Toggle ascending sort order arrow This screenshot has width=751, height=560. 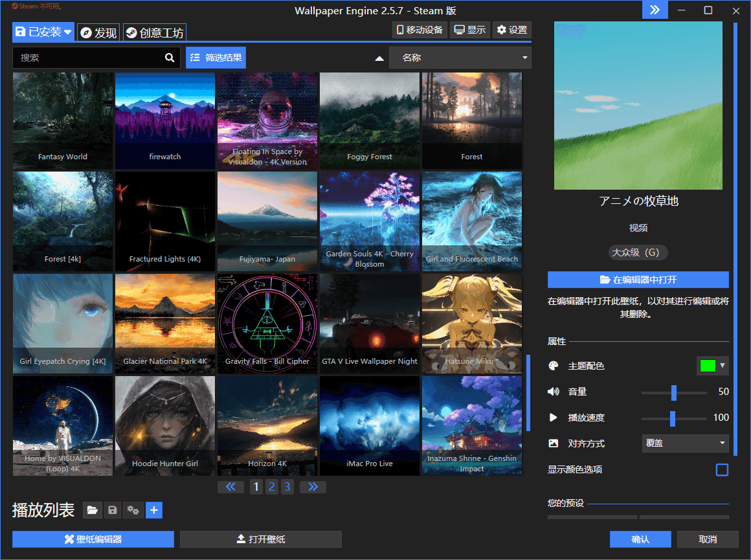tap(379, 58)
